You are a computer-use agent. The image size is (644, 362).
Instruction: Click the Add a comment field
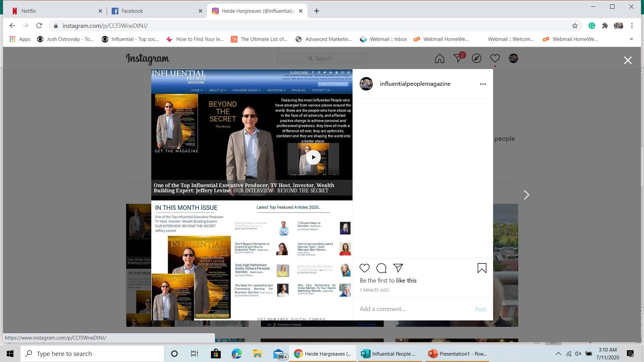[414, 309]
